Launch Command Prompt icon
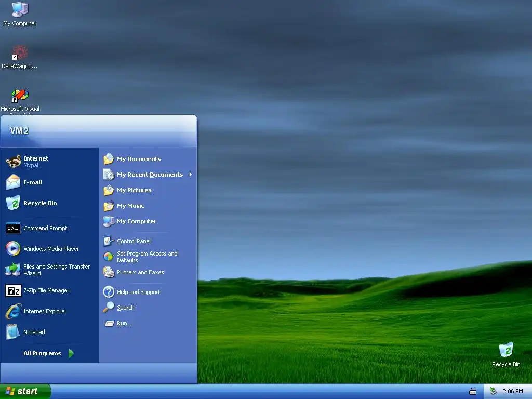The width and height of the screenshot is (532, 399). click(13, 228)
